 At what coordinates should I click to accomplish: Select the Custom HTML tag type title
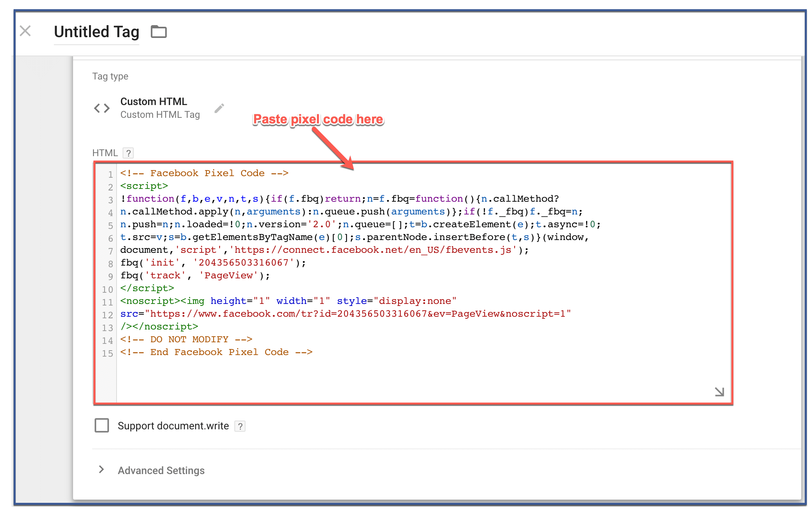point(154,101)
